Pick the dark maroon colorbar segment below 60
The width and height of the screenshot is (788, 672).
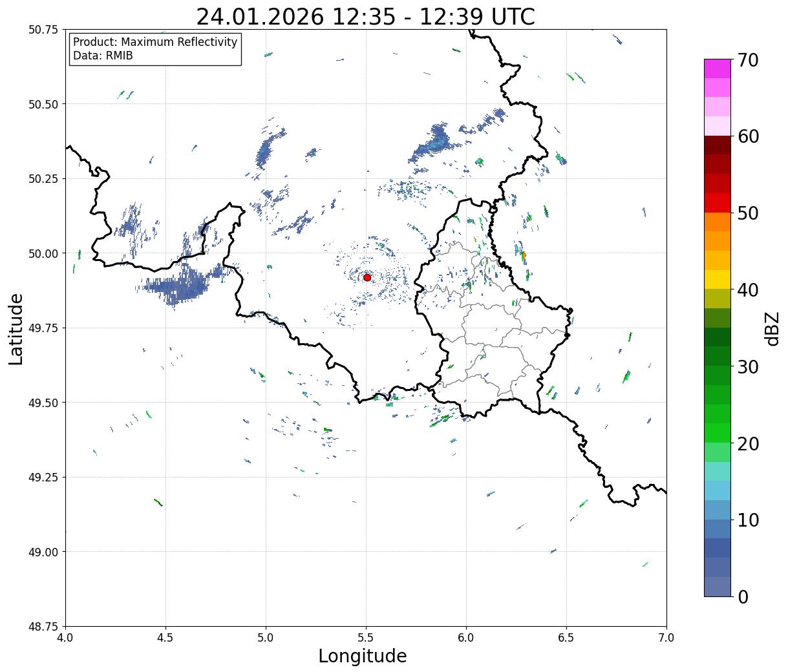(717, 145)
